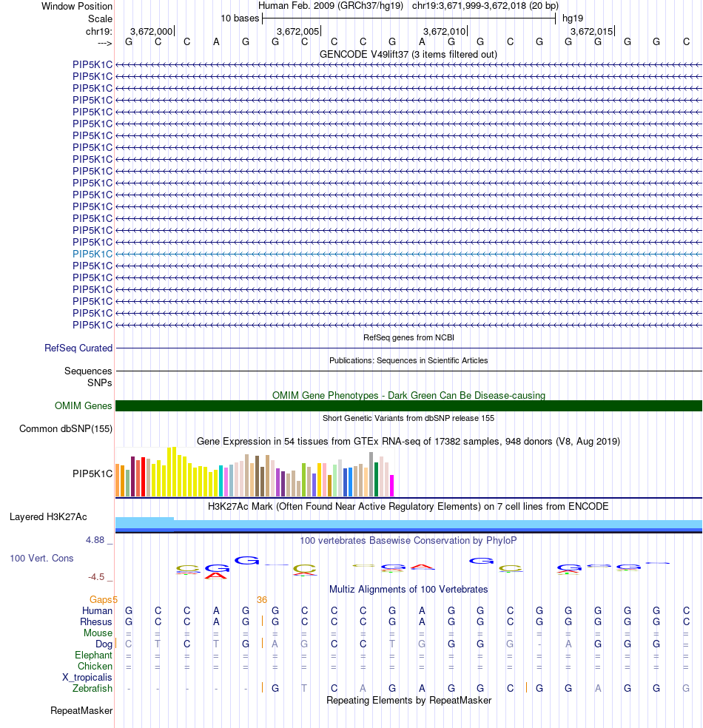Click the SNPs track label

[x=100, y=383]
